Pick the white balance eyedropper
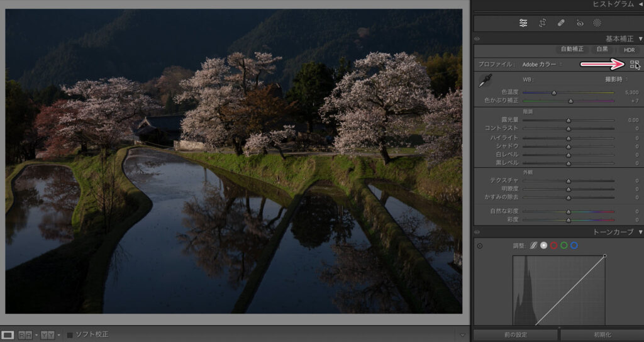The height and width of the screenshot is (342, 644). tap(486, 80)
